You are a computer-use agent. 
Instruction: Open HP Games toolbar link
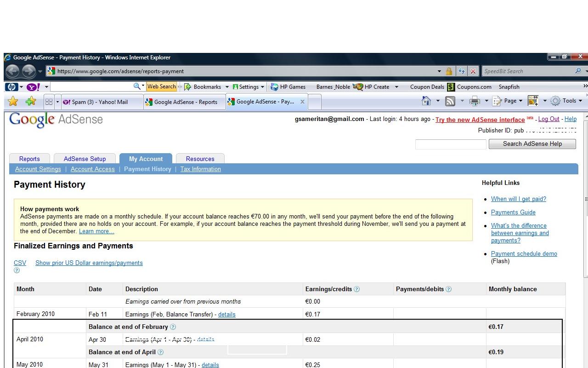288,86
